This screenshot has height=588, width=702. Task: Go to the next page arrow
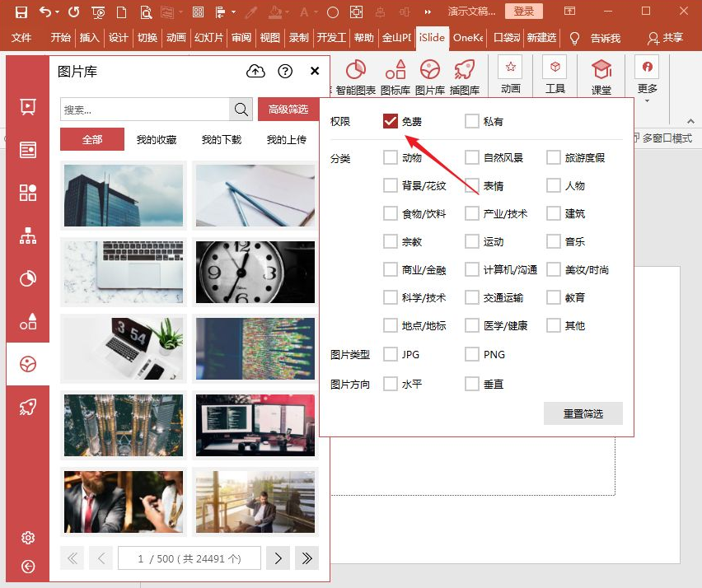278,558
